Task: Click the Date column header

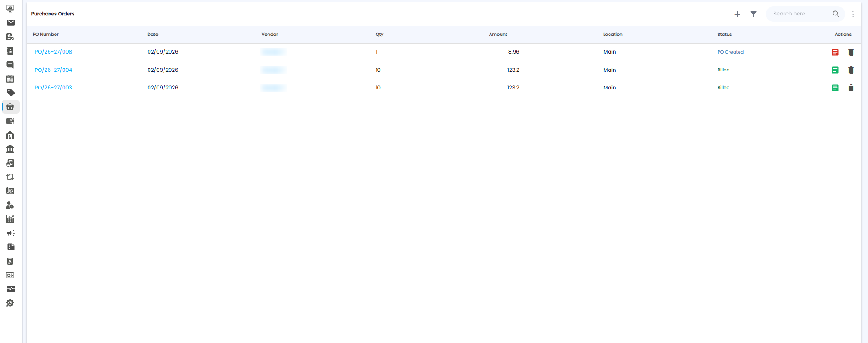Action: coord(153,35)
